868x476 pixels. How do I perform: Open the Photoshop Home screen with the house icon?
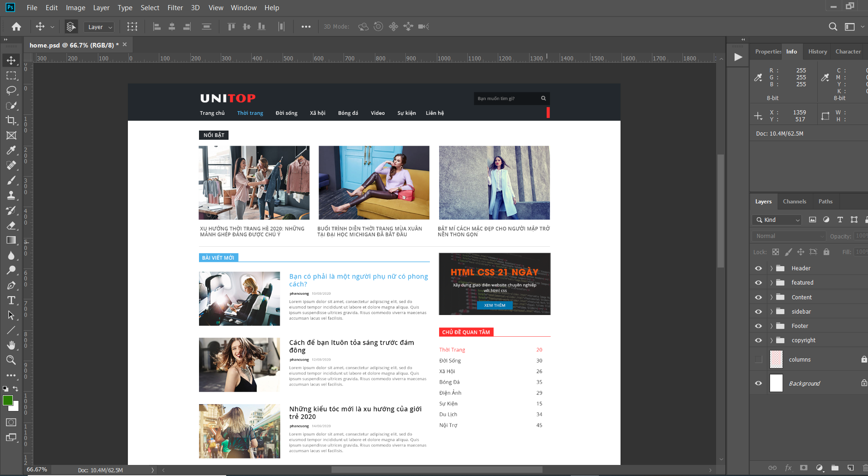click(16, 26)
